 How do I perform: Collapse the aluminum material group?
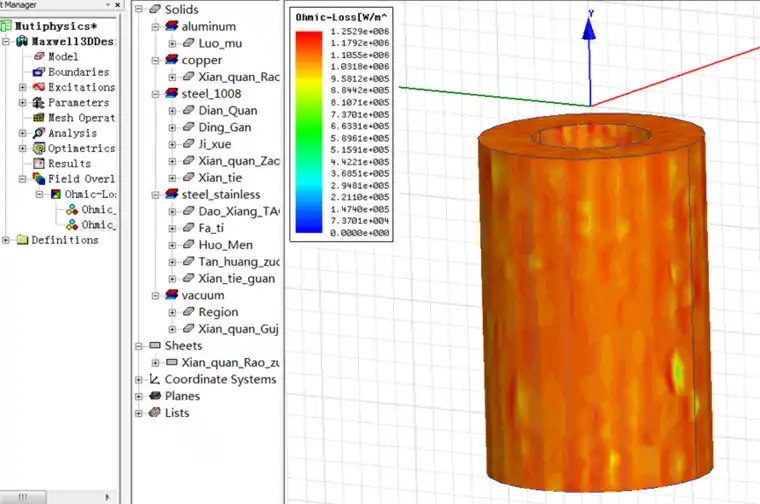156,27
